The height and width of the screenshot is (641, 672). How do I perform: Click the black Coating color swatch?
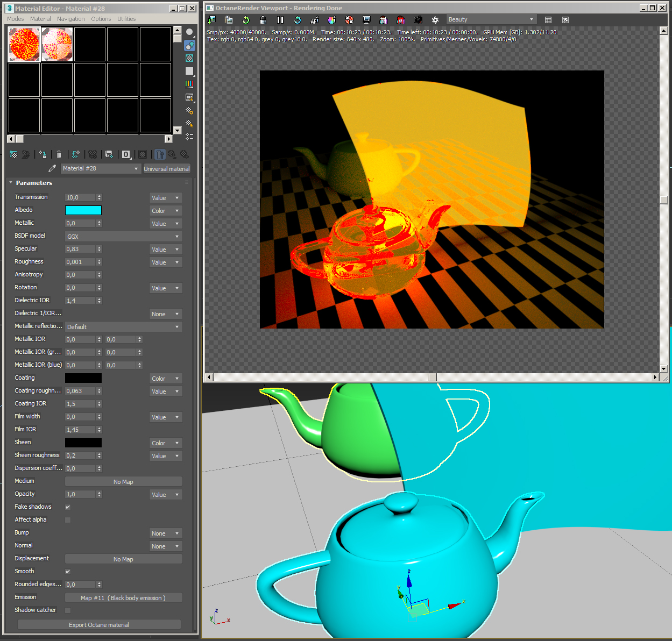point(83,378)
